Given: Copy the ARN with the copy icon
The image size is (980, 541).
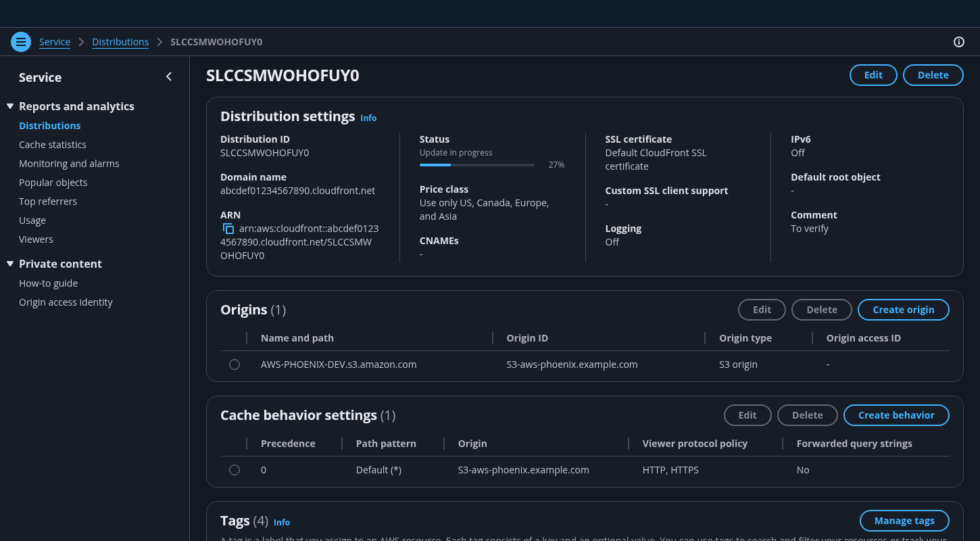Looking at the screenshot, I should coord(228,229).
